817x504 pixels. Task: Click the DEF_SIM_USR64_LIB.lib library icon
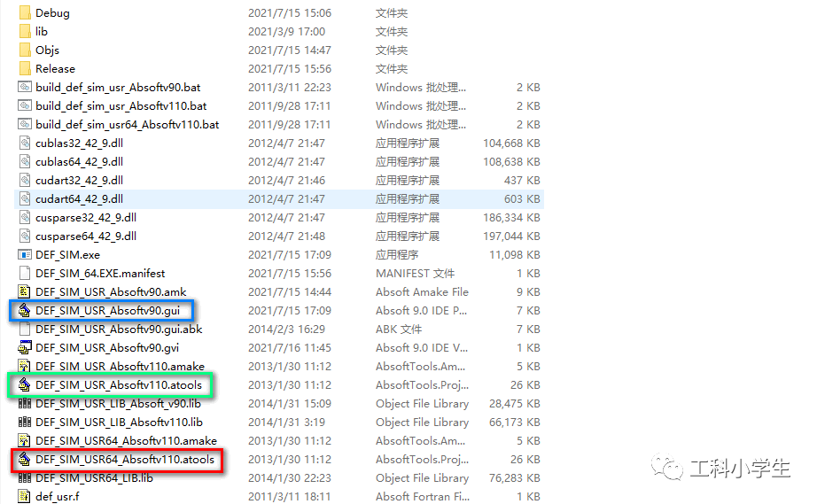[25, 478]
